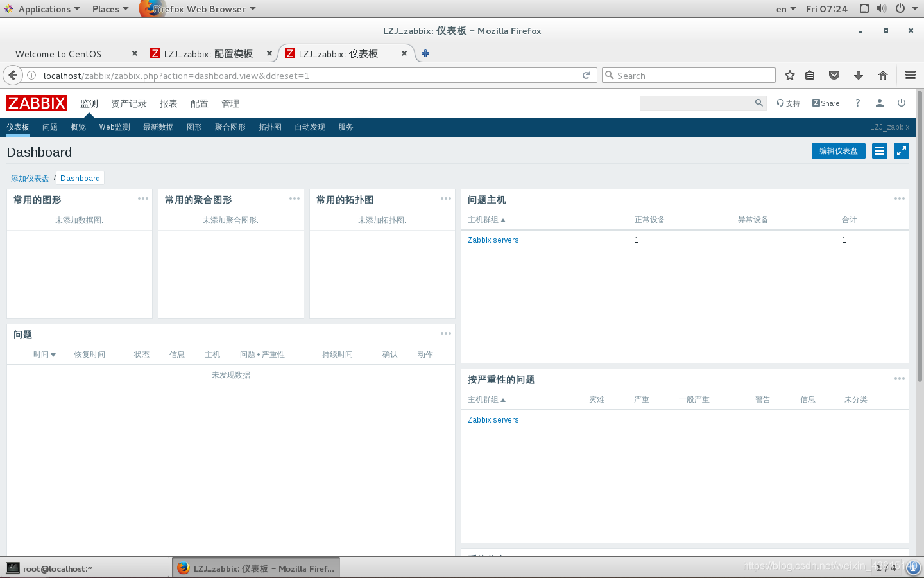Screen dimensions: 924x578
Task: Open 最新数据 submenu item
Action: click(x=158, y=127)
